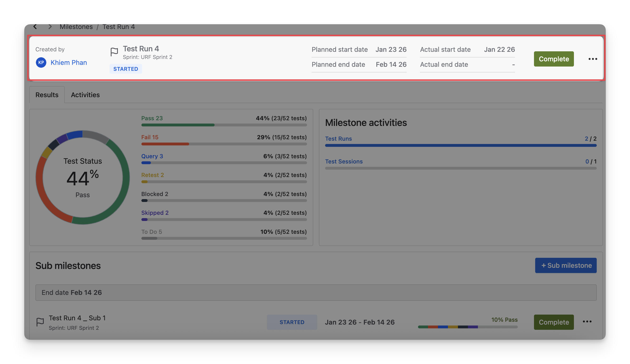
Task: Open the Test Runs activities link
Action: click(x=338, y=139)
